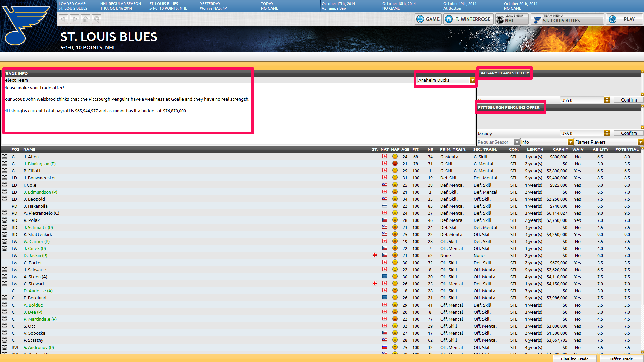
Task: Click the jersey icon beside K. Shattenkirk
Action: (4, 234)
